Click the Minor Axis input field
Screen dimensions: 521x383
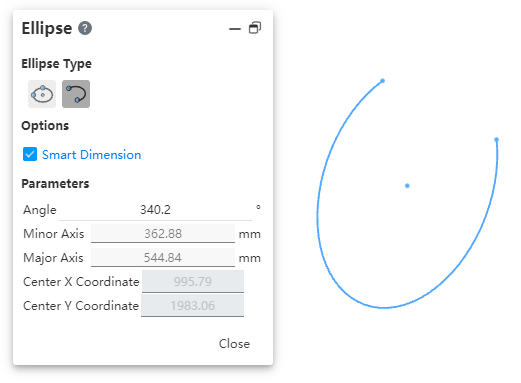click(163, 234)
